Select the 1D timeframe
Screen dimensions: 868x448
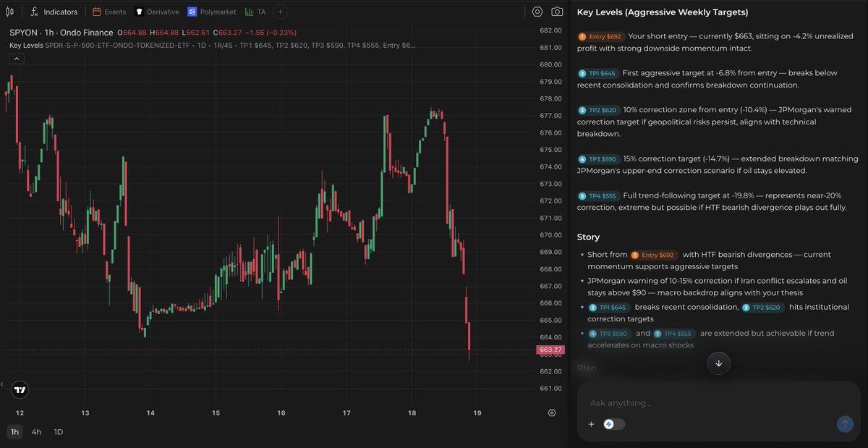coord(59,431)
